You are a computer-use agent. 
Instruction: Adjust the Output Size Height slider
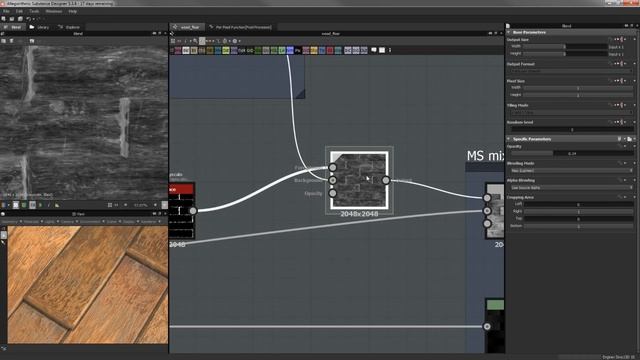point(565,53)
